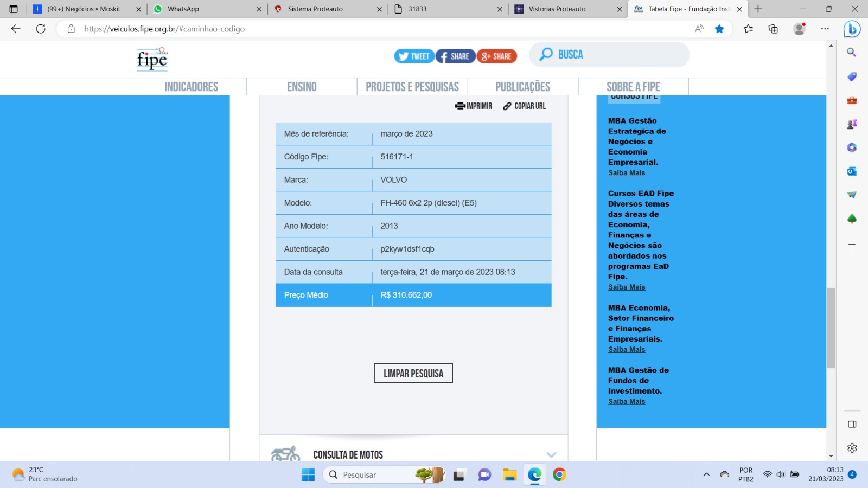Open the Fipe logo home link
This screenshot has height=488, width=868.
152,59
